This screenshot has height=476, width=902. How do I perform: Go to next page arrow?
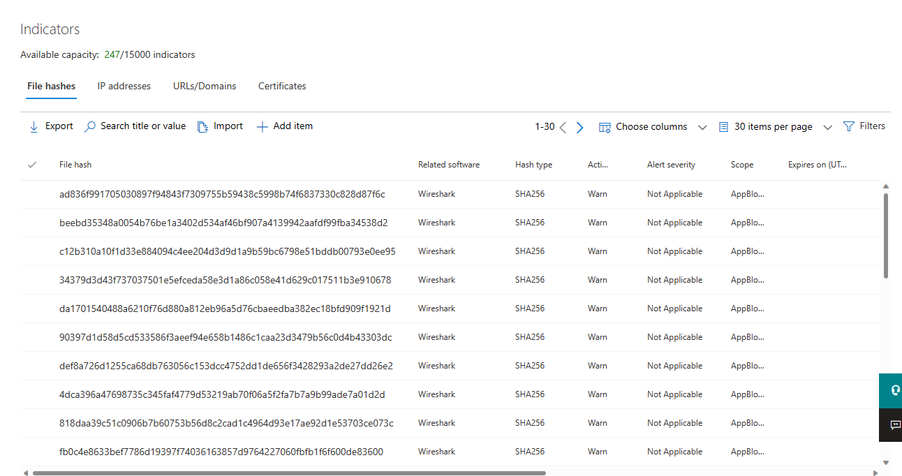pyautogui.click(x=580, y=127)
